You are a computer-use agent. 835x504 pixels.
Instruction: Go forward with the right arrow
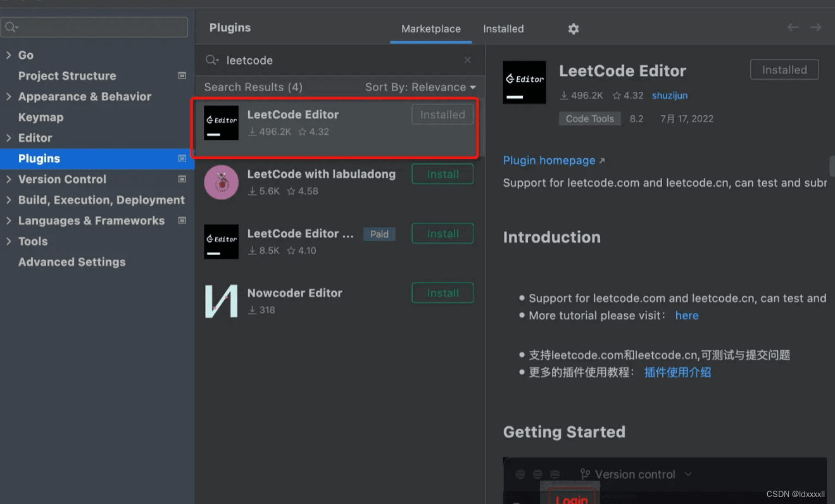816,27
